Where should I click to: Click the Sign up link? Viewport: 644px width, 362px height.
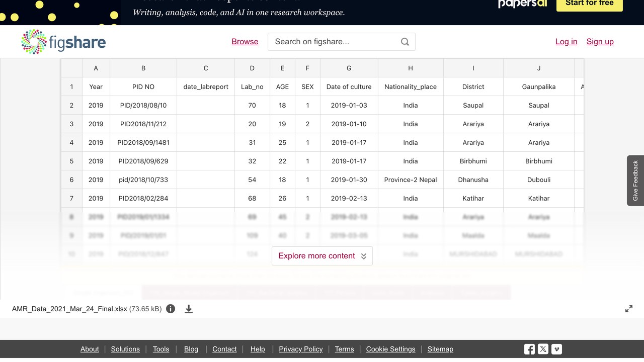600,42
